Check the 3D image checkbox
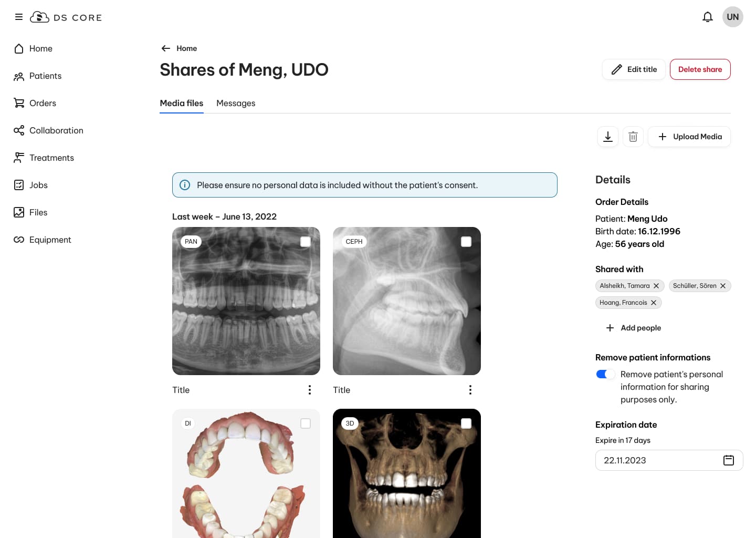Image resolution: width=756 pixels, height=538 pixels. click(x=466, y=423)
